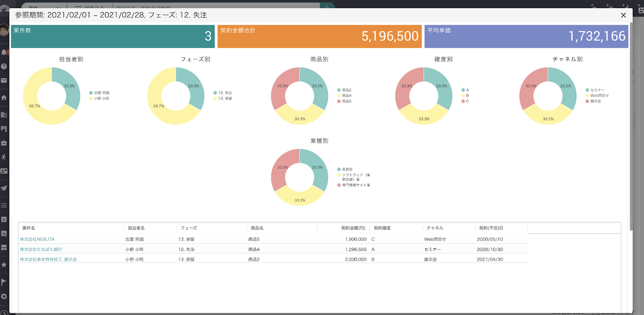
Task: Open the flag icon in sidebar
Action: pos(4,282)
